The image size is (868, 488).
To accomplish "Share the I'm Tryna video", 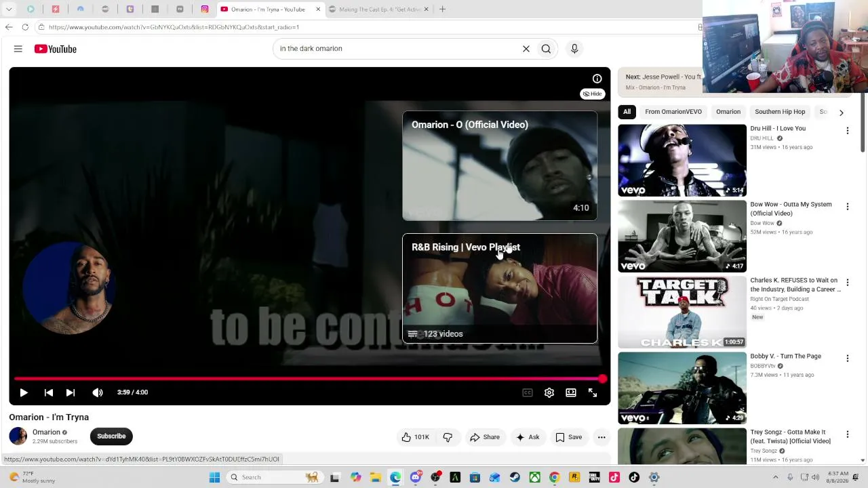I will point(485,437).
